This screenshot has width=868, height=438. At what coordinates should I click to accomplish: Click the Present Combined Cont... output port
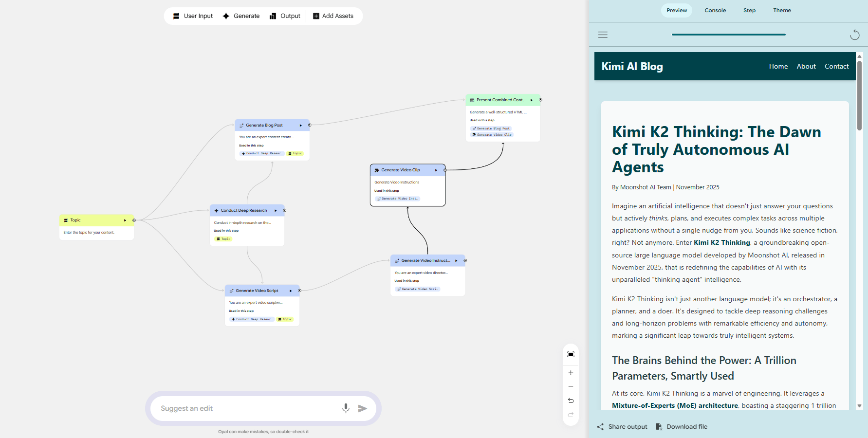(x=540, y=100)
